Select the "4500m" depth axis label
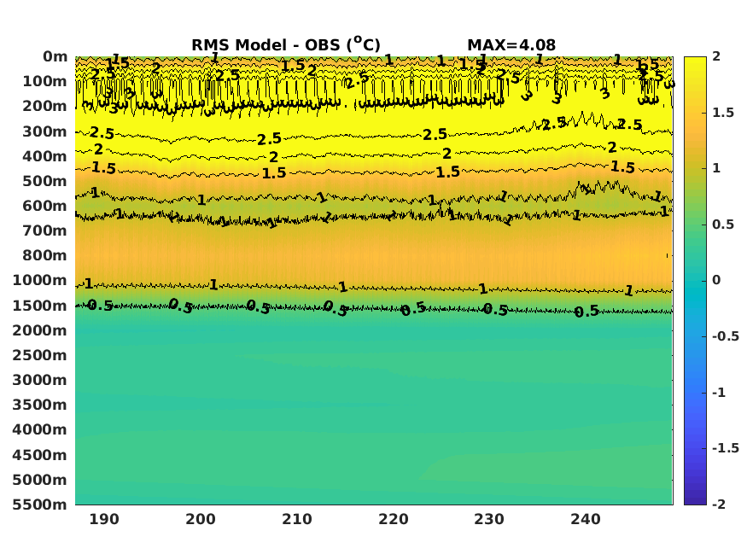Screen dimensions: 747x560 [x=40, y=454]
